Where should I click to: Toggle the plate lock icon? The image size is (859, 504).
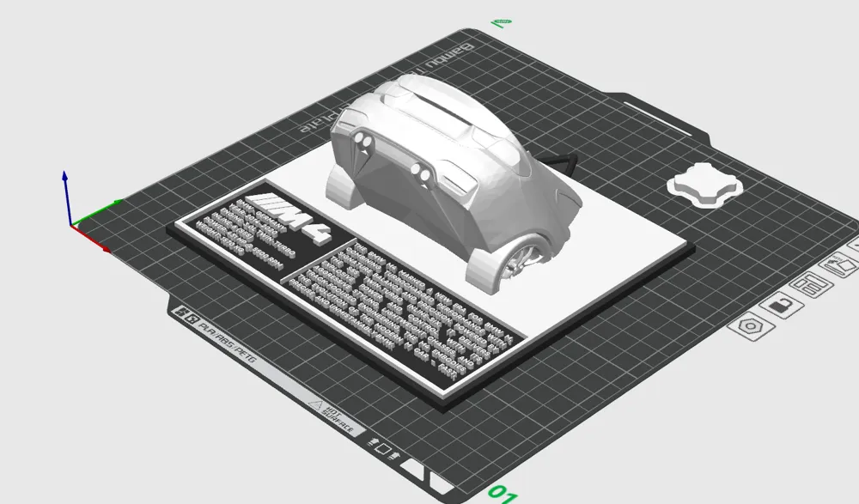pyautogui.click(x=781, y=305)
